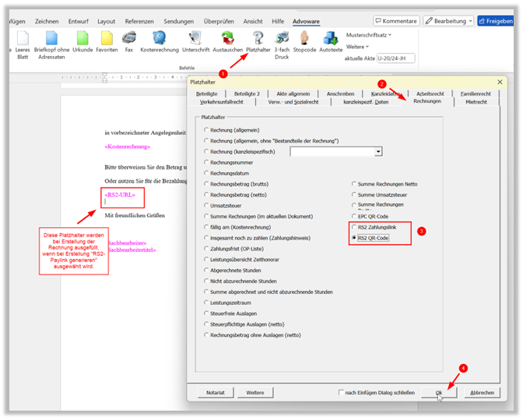Click the «Kostenrechnung» placeholder in document
Screen dimensions: 523x420
(128, 147)
